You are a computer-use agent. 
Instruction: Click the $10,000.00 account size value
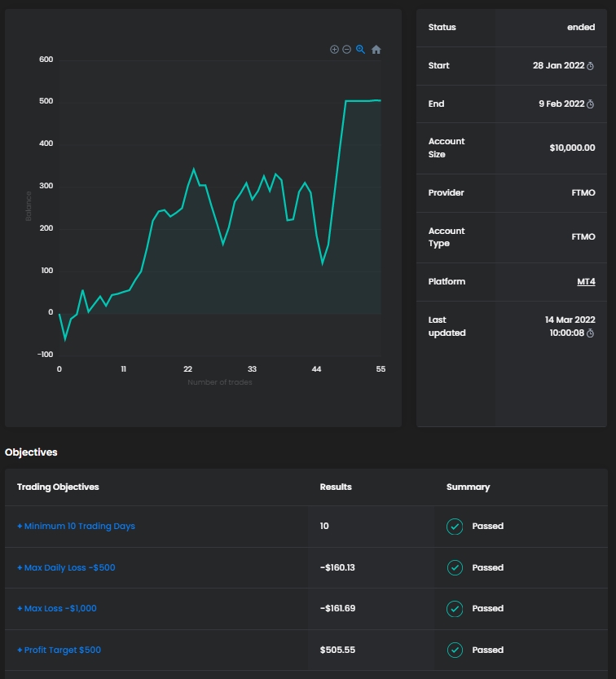[x=572, y=148]
